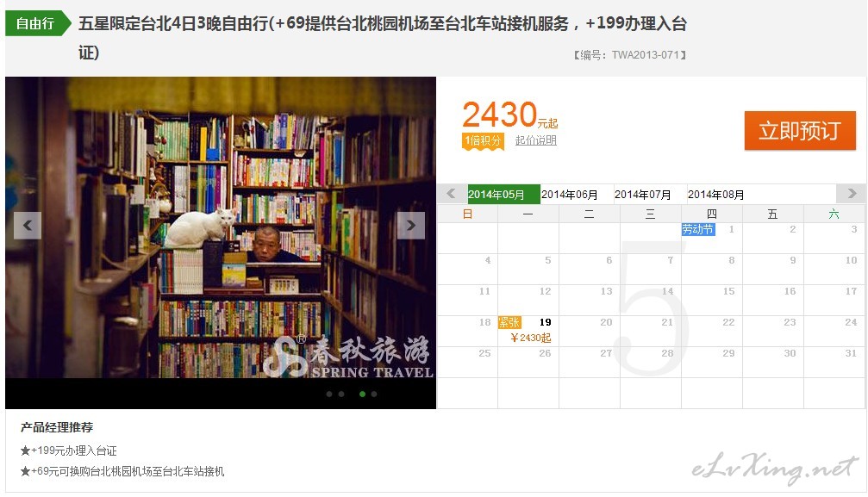The width and height of the screenshot is (868, 497).
Task: Select the last slideshow indicator dot
Action: (374, 394)
